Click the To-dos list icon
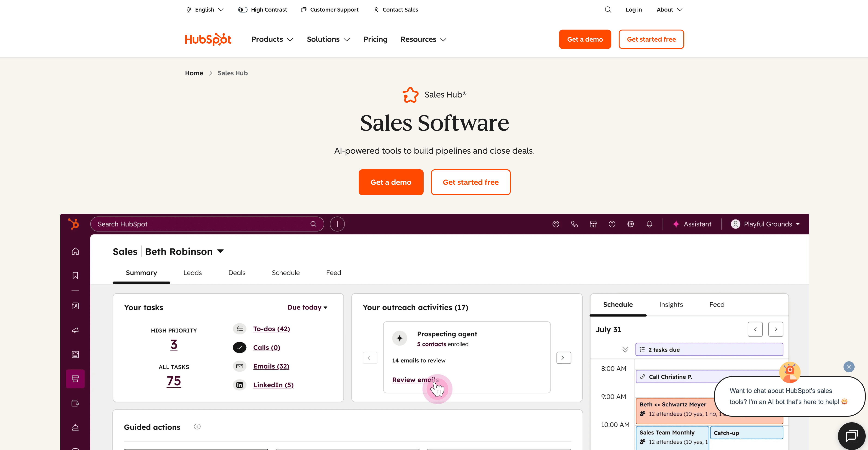Screen dimensions: 868x450 click(240, 329)
